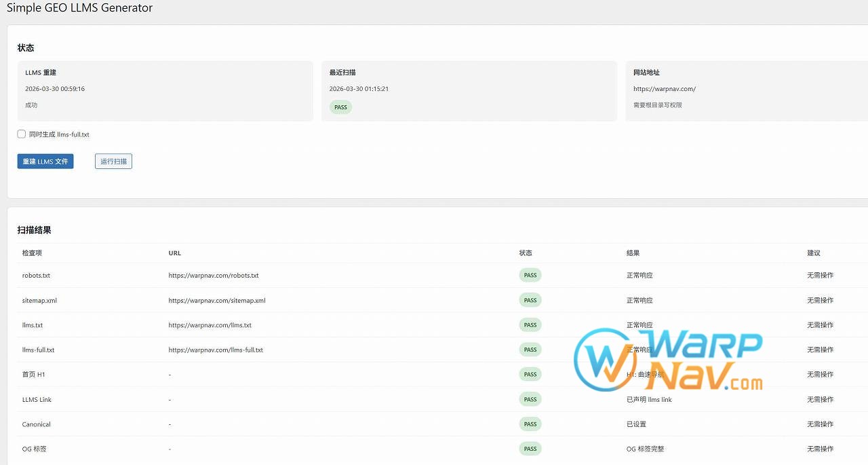The height and width of the screenshot is (465, 868).
Task: Open the warpnav.com/llms.txt URL
Action: [x=210, y=325]
